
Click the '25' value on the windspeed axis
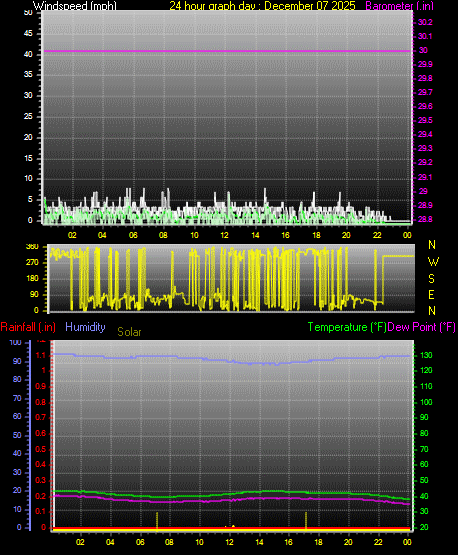pos(28,116)
